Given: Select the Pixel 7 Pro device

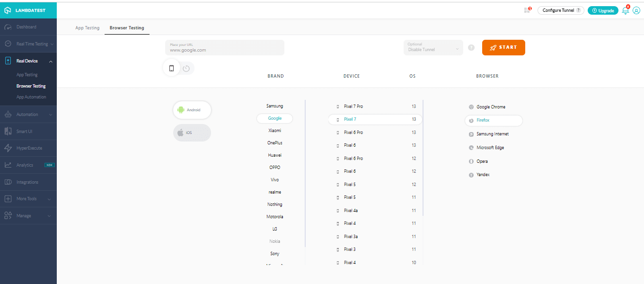Looking at the screenshot, I should (x=375, y=106).
